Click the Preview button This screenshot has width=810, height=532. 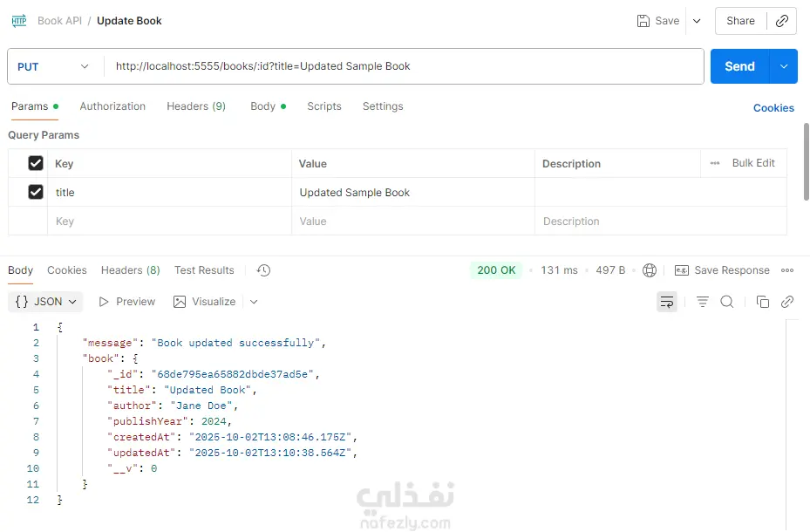pyautogui.click(x=127, y=302)
